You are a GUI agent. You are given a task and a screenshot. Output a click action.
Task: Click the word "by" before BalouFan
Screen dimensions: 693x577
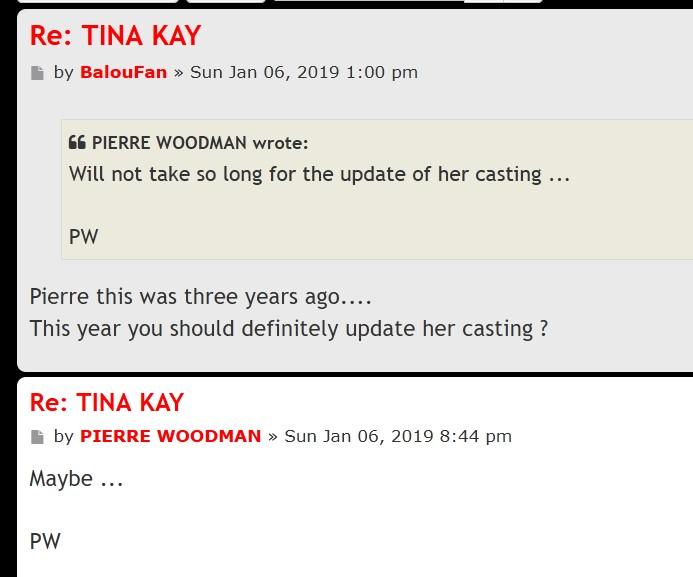(64, 72)
